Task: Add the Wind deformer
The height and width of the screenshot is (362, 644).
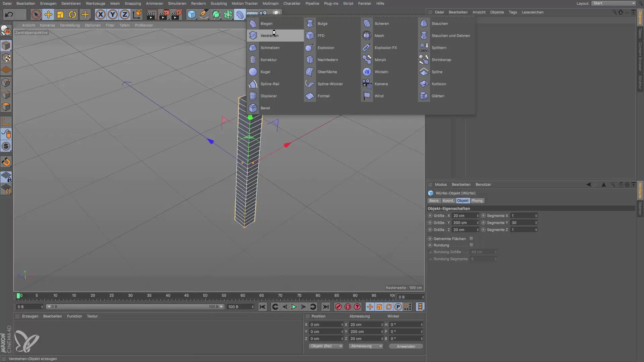Action: [389, 96]
